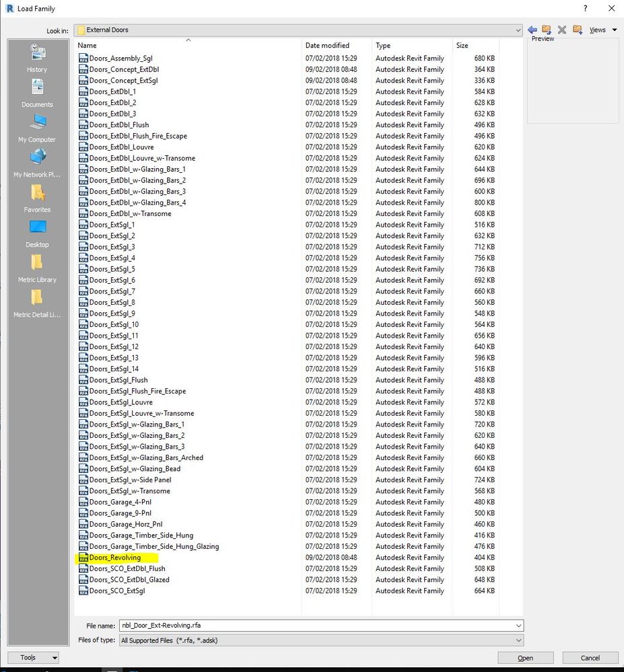Select the Doors_Garage_Horz_Pnl file icon
This screenshot has width=624, height=672.
(x=83, y=524)
